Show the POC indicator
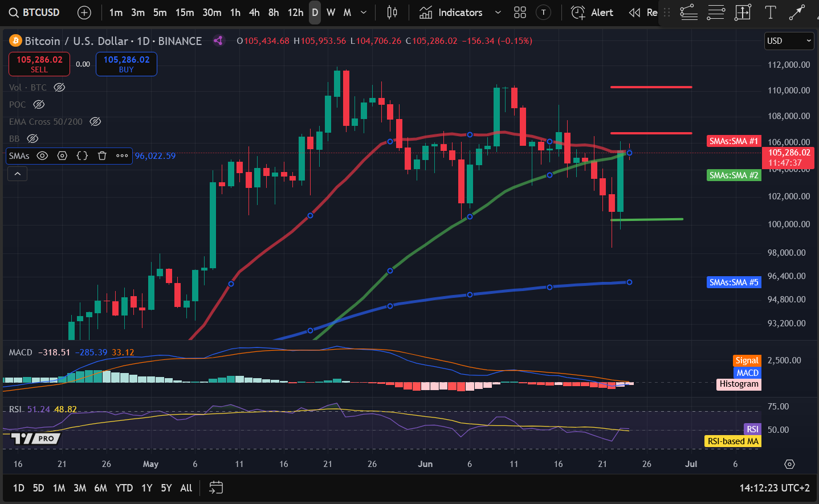This screenshot has height=504, width=819. [39, 104]
